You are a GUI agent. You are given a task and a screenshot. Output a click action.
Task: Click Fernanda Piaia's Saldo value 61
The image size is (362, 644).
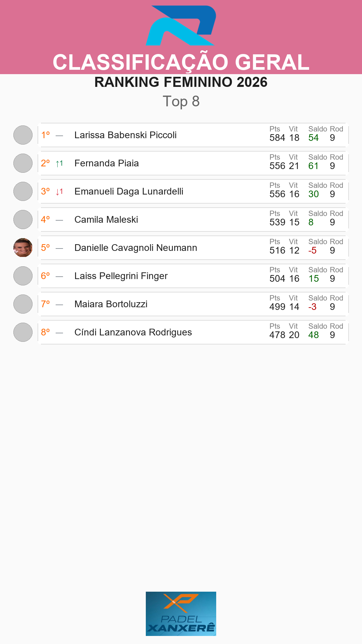pos(313,166)
